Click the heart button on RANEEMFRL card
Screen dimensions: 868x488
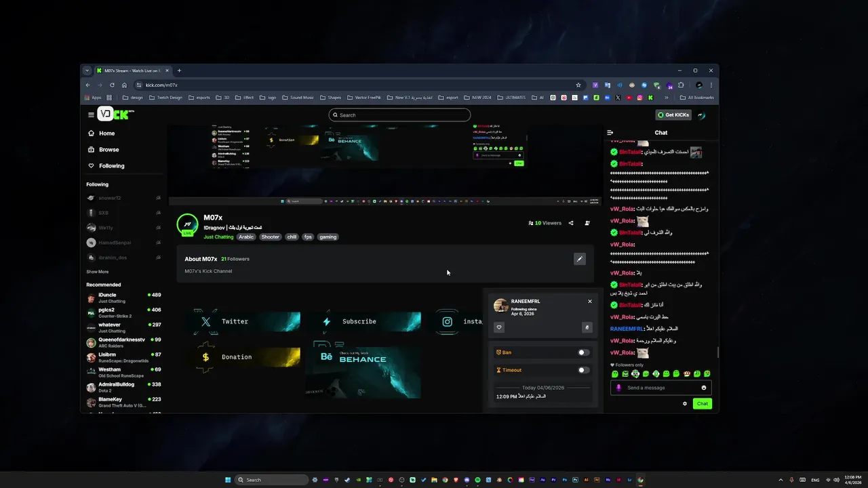click(499, 327)
